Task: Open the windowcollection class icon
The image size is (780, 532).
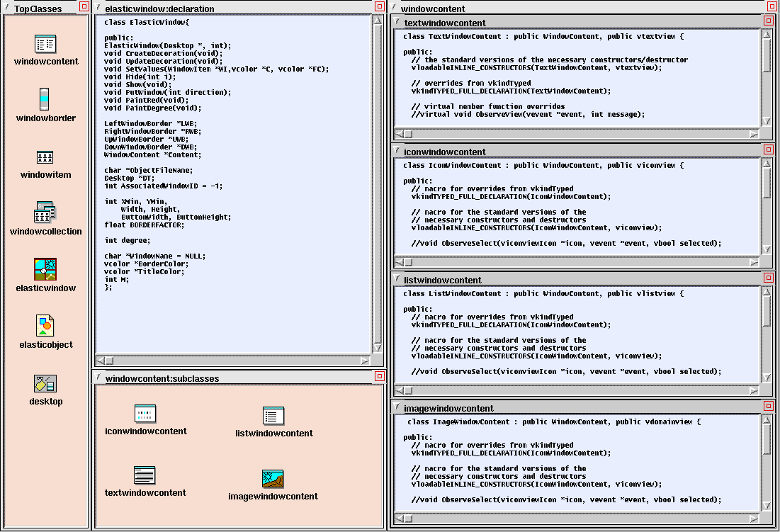Action: pos(45,213)
